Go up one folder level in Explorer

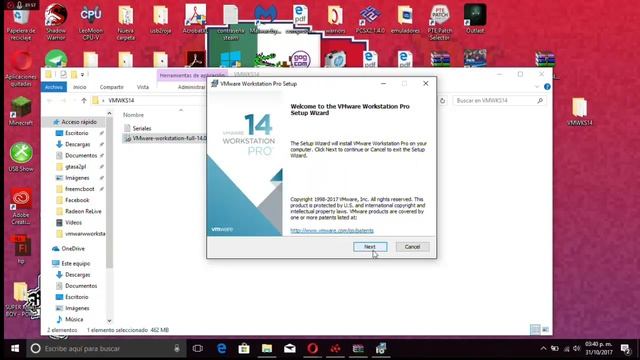tap(84, 100)
